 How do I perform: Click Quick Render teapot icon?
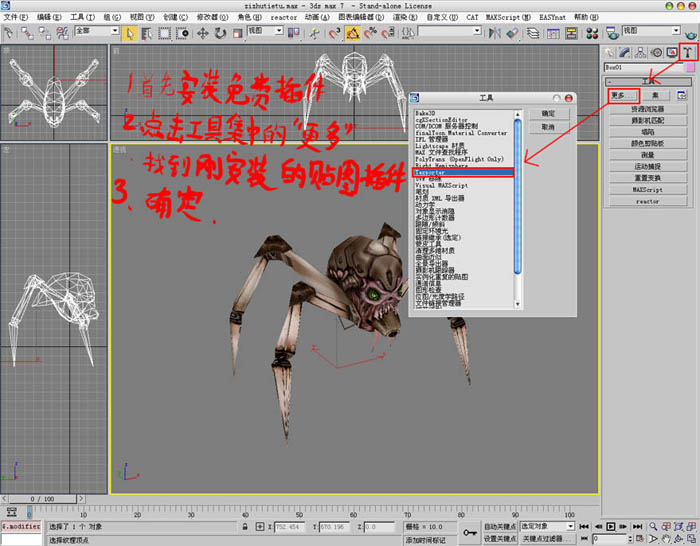coord(691,34)
